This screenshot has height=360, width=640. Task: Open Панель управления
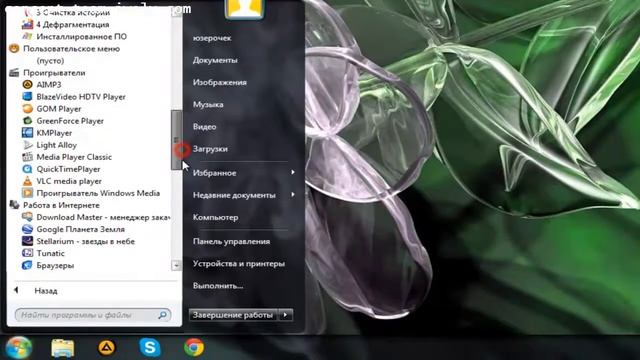(x=231, y=241)
